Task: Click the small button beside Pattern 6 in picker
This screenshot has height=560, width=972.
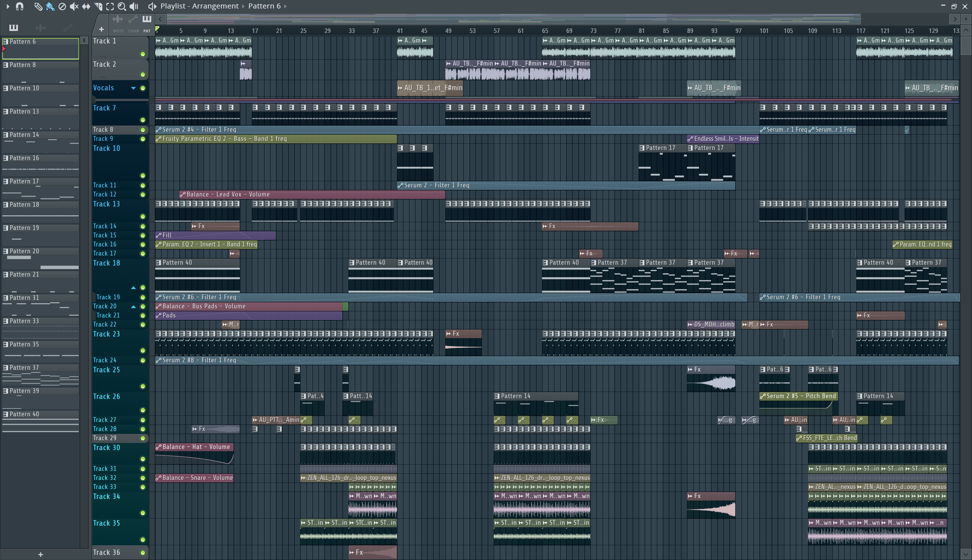Action: [x=84, y=40]
